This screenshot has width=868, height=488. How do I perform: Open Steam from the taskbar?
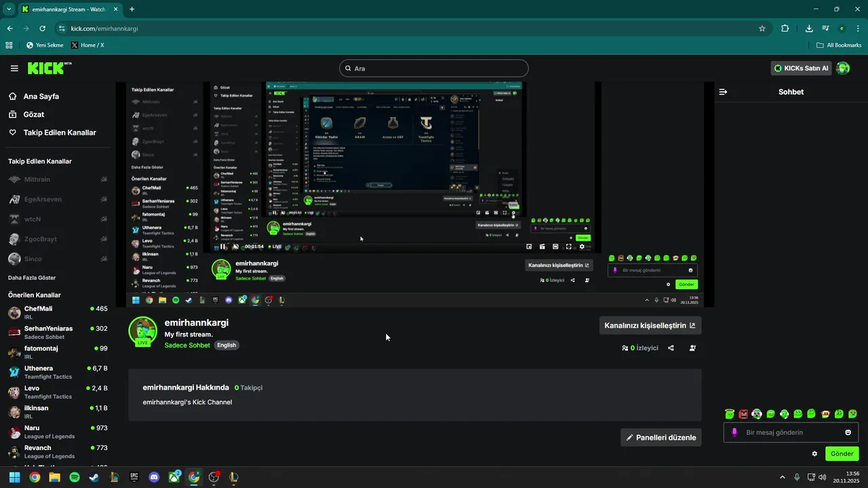(x=94, y=477)
